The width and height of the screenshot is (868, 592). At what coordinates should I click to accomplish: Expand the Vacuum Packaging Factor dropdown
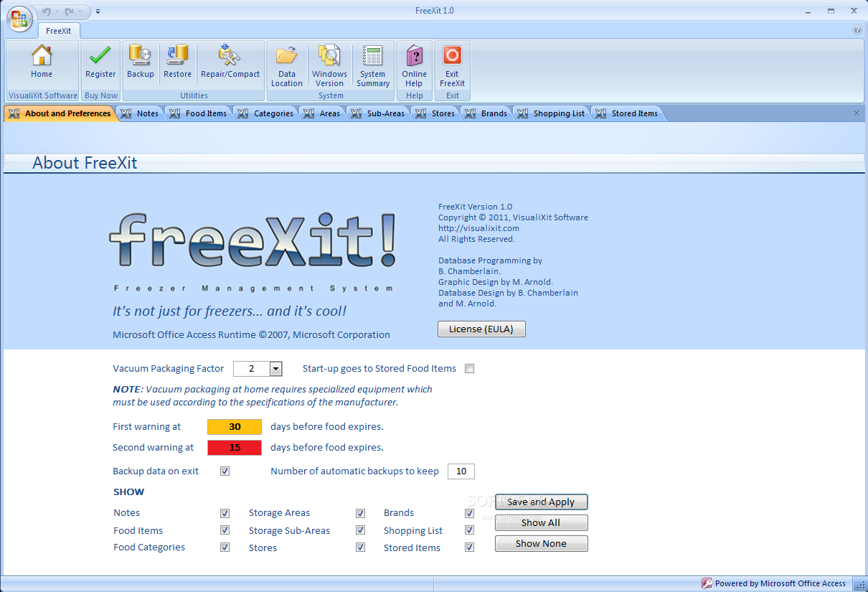point(276,369)
